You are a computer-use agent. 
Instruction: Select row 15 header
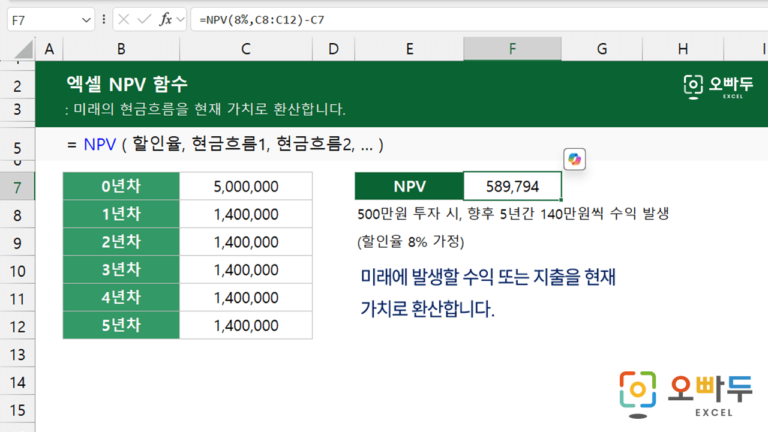pyautogui.click(x=17, y=410)
